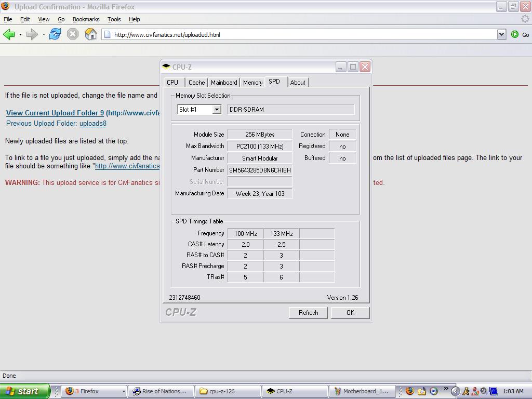Open the File menu
Image resolution: width=532 pixels, height=399 pixels.
[7, 19]
